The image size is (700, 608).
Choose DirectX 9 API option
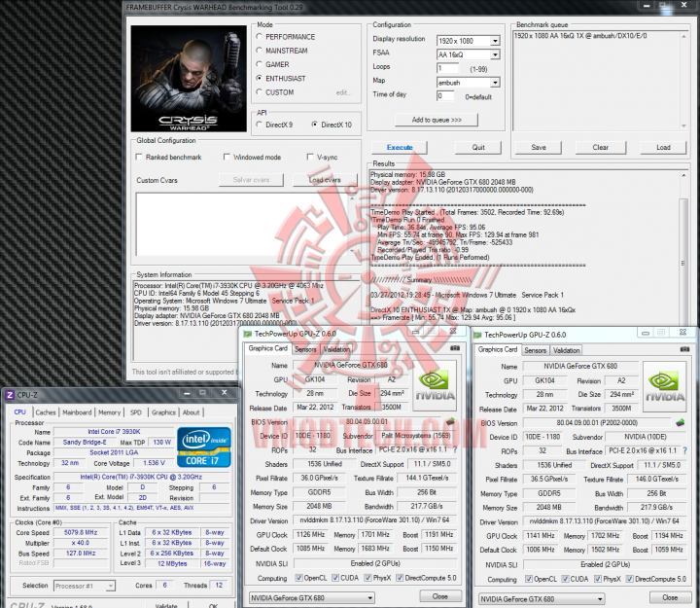pos(259,125)
